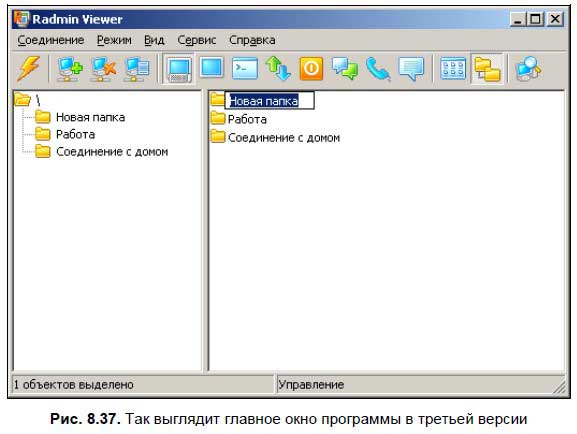Click the scan for servers icon
577x434 pixels.
528,68
